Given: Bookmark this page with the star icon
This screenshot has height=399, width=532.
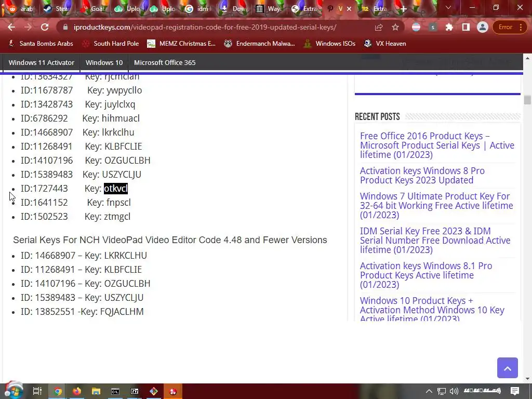Looking at the screenshot, I should coord(395,27).
